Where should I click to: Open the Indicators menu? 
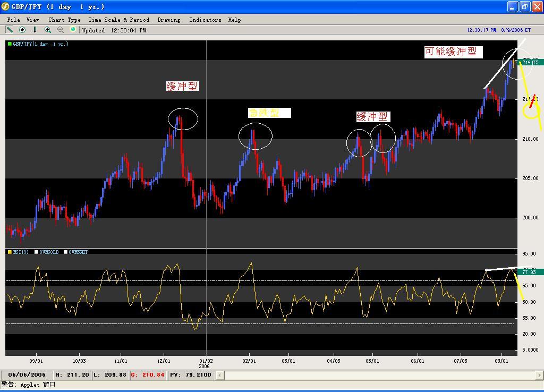205,20
